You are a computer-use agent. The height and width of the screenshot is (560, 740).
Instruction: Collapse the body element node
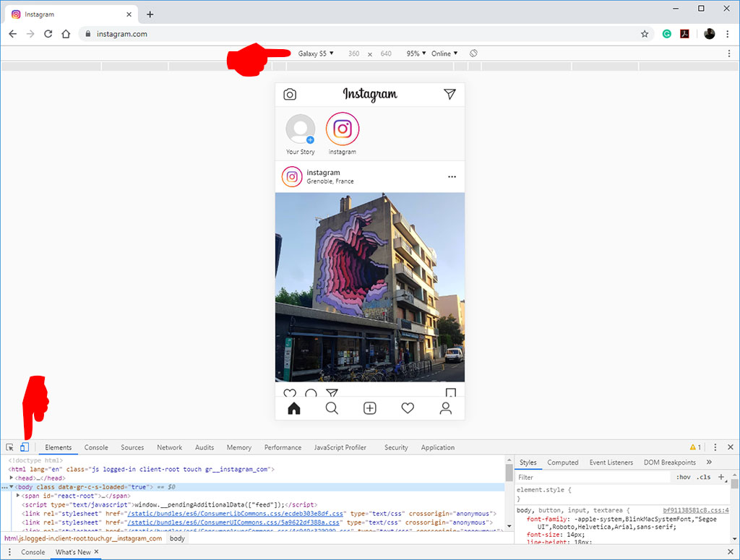(x=12, y=487)
